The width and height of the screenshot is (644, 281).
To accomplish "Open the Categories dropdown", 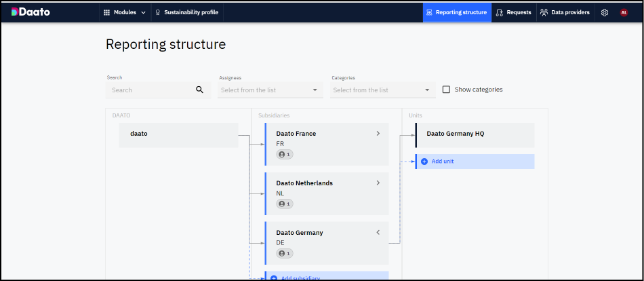I will coord(383,90).
